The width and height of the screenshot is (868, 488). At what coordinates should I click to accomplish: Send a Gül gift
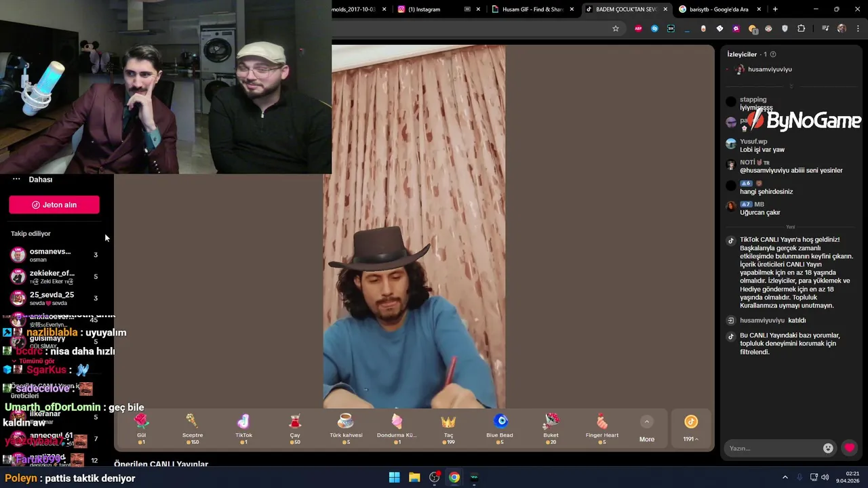[141, 428]
